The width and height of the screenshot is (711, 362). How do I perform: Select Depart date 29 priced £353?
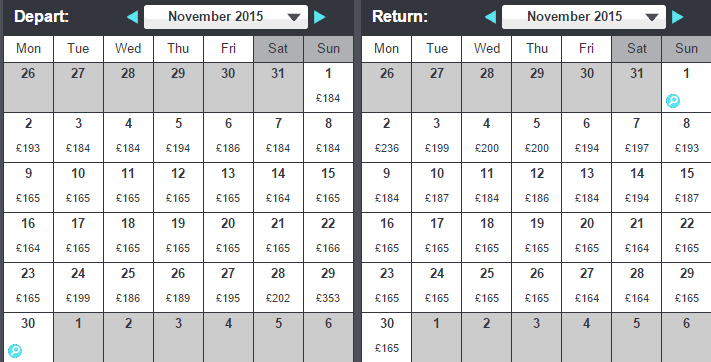(328, 287)
